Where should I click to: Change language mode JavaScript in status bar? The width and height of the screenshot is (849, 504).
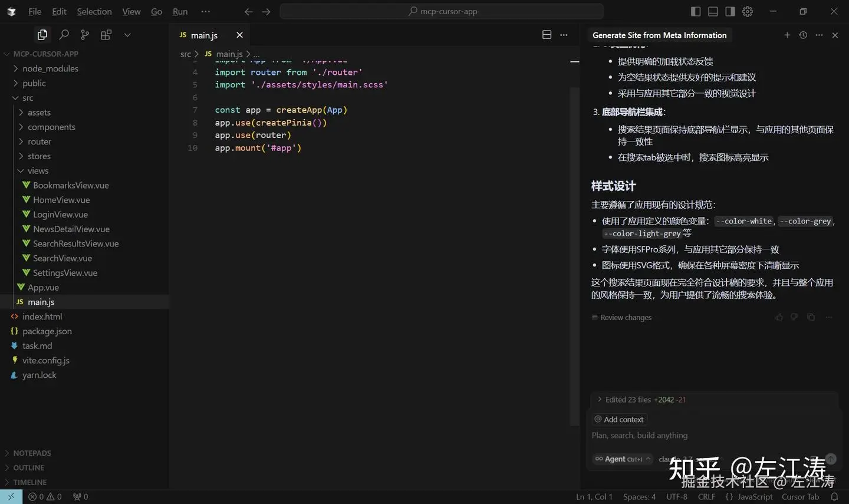tap(755, 497)
